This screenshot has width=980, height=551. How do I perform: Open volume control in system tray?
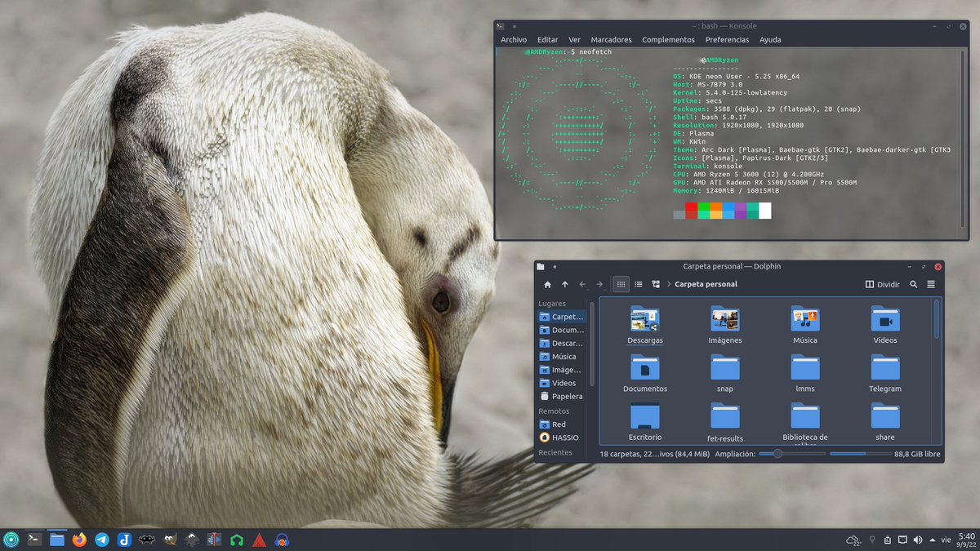tap(917, 540)
